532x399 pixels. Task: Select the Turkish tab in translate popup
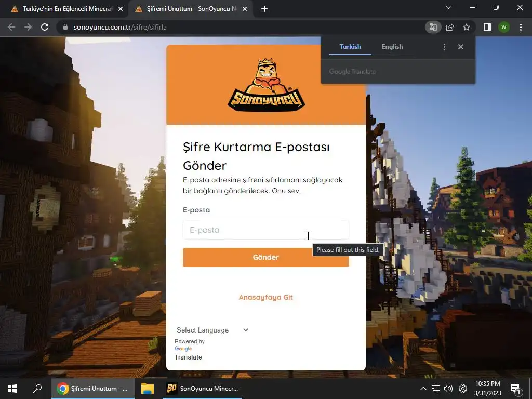[351, 47]
